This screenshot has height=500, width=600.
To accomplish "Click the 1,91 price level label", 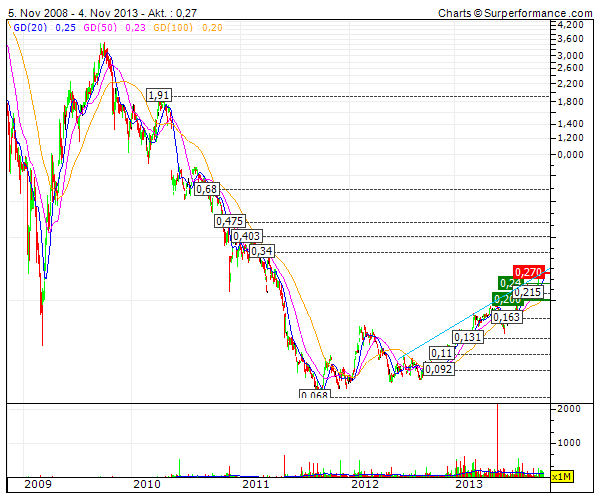I will (159, 95).
